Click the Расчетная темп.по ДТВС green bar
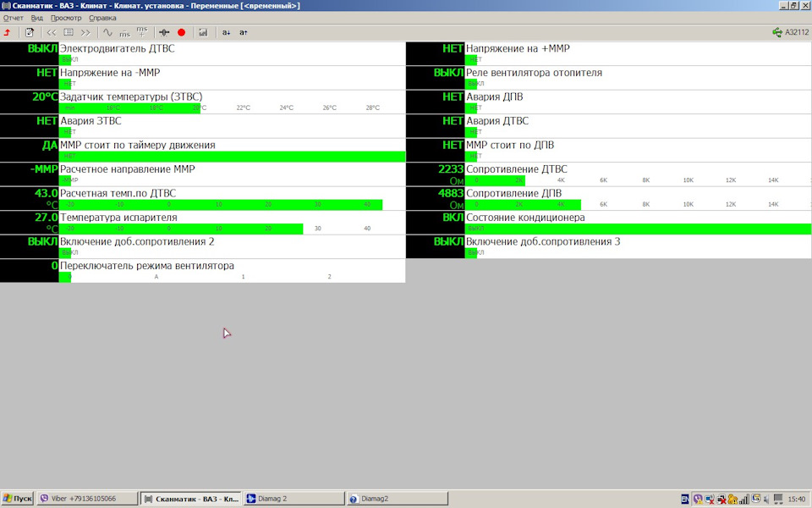The height and width of the screenshot is (508, 812). [221, 205]
